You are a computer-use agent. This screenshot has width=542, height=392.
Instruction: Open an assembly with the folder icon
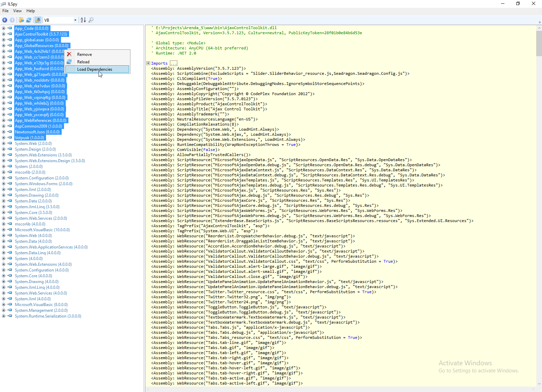point(21,20)
